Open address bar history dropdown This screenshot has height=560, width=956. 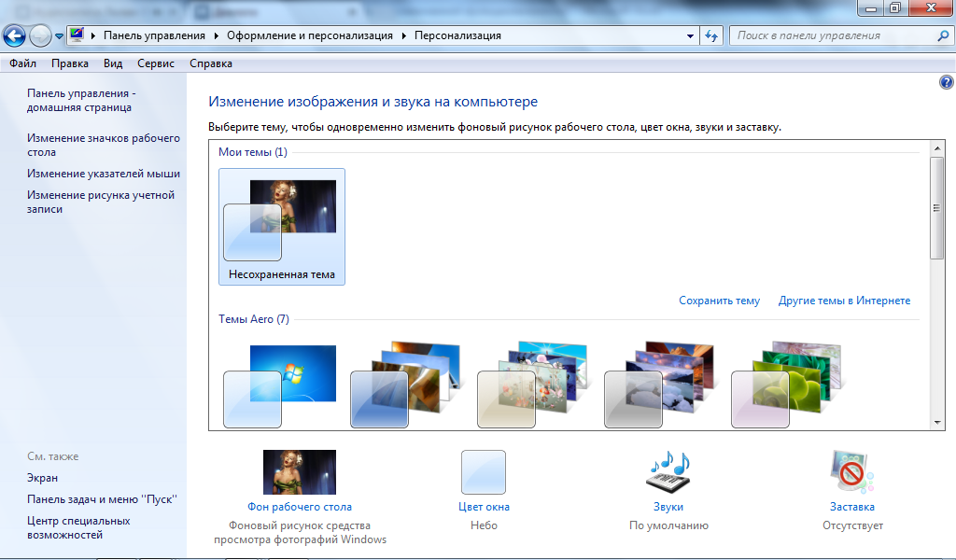(690, 36)
